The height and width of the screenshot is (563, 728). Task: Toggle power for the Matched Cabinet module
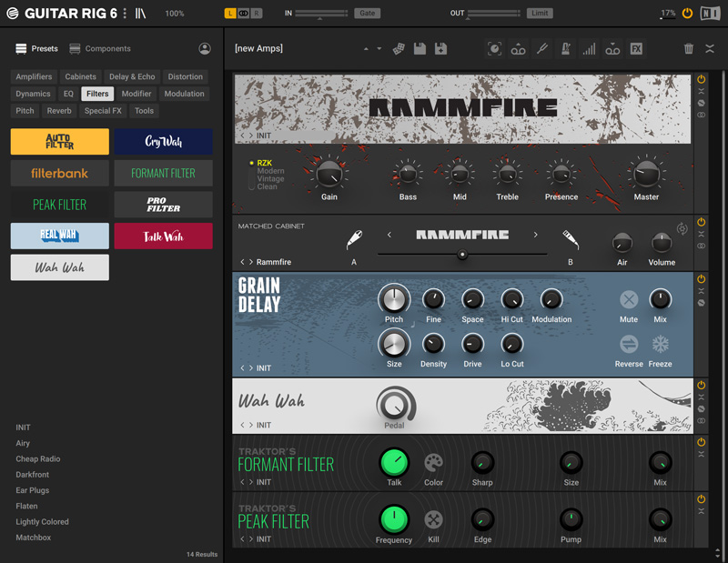pyautogui.click(x=701, y=222)
